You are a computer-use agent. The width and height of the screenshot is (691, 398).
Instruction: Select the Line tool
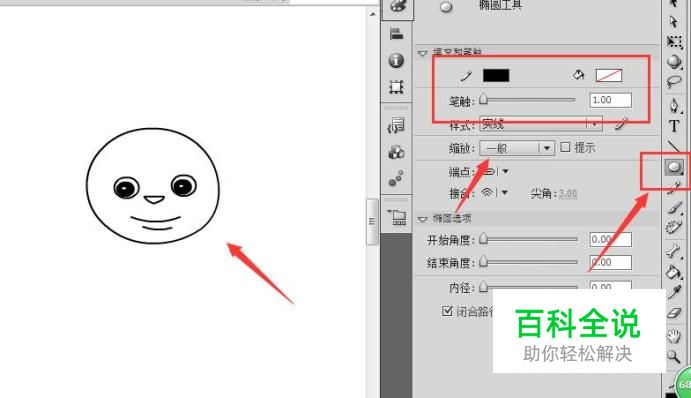pos(674,146)
